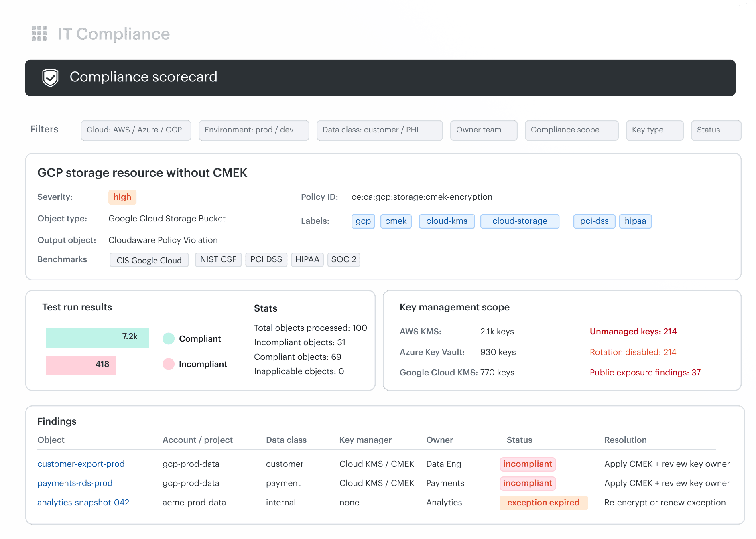Open the analytics-snapshot-042 finding link
756x539 pixels.
[83, 503]
